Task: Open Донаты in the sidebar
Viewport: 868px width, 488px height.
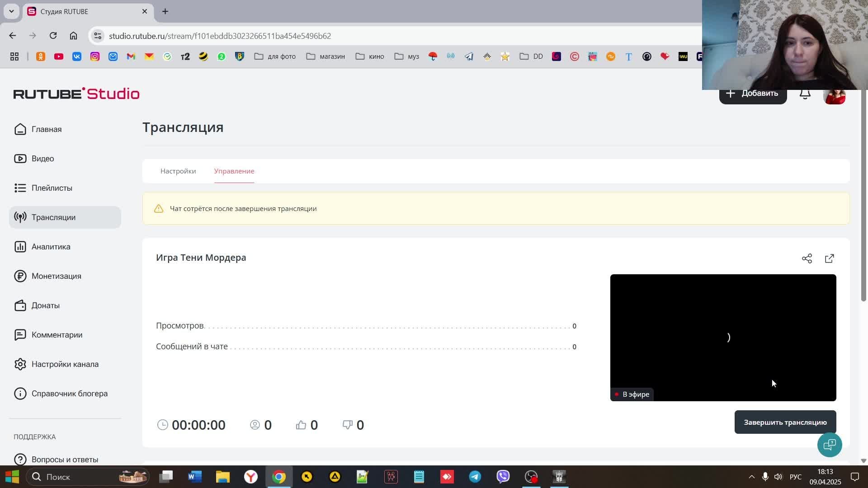Action: (45, 305)
